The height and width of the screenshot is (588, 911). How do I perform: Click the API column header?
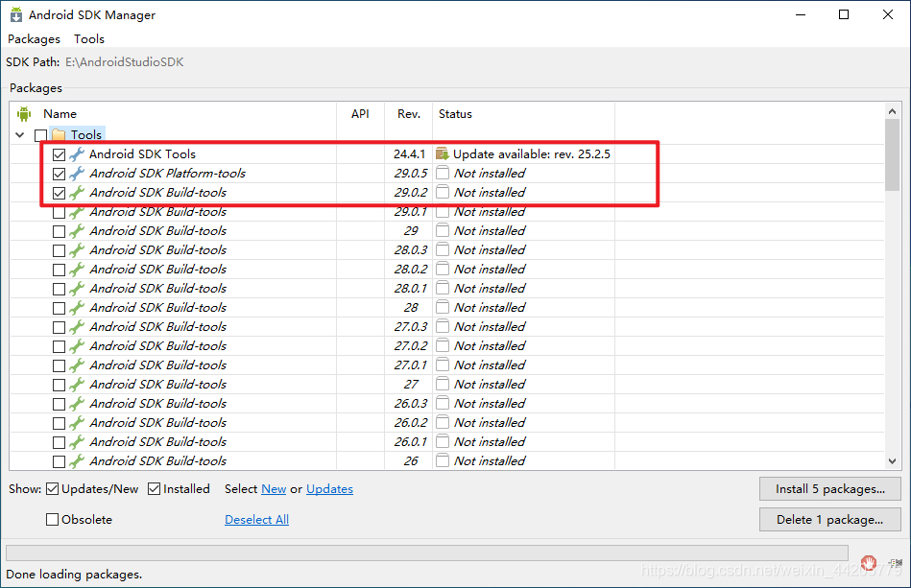pyautogui.click(x=360, y=114)
